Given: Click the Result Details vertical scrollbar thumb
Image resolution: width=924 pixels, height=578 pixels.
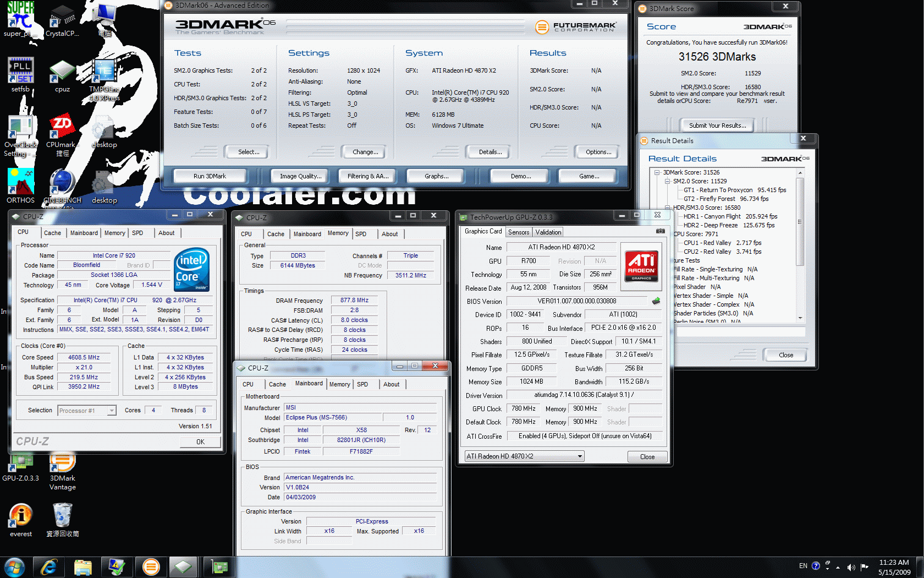Looking at the screenshot, I should (x=800, y=221).
